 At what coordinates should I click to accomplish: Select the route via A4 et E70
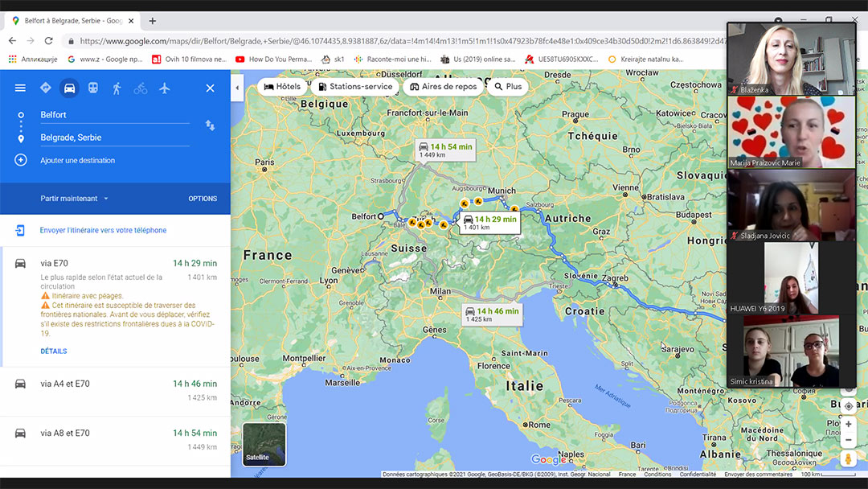115,390
